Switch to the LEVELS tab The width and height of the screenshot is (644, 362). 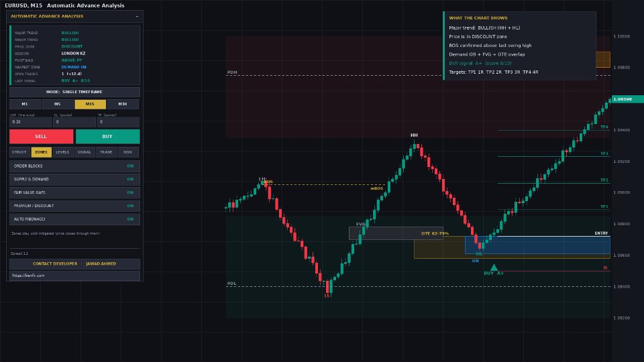tap(62, 152)
